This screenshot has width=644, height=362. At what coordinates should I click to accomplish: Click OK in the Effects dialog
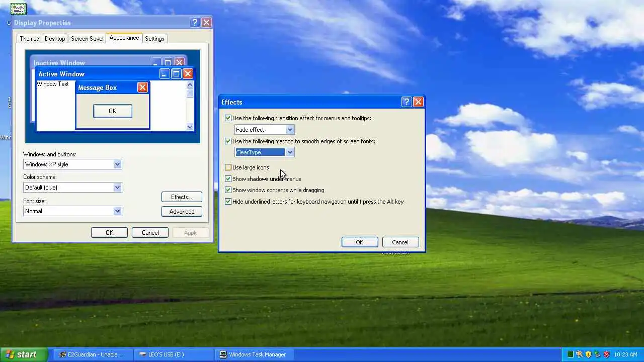(x=360, y=242)
